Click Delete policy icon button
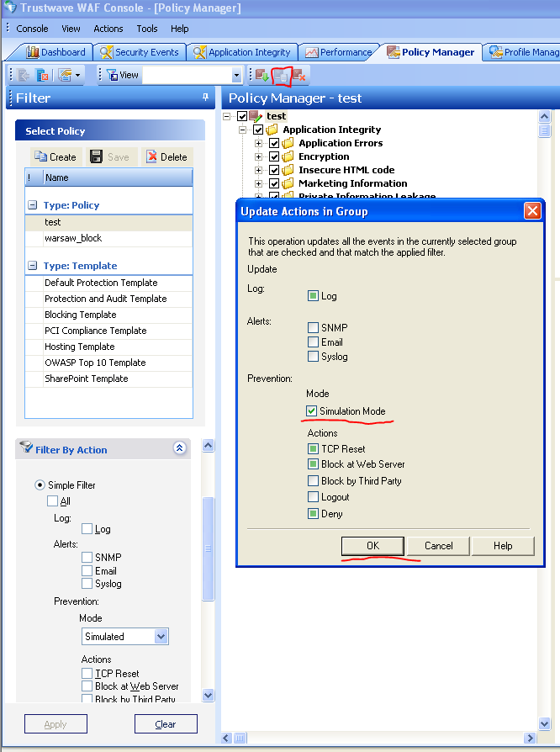 pos(166,156)
